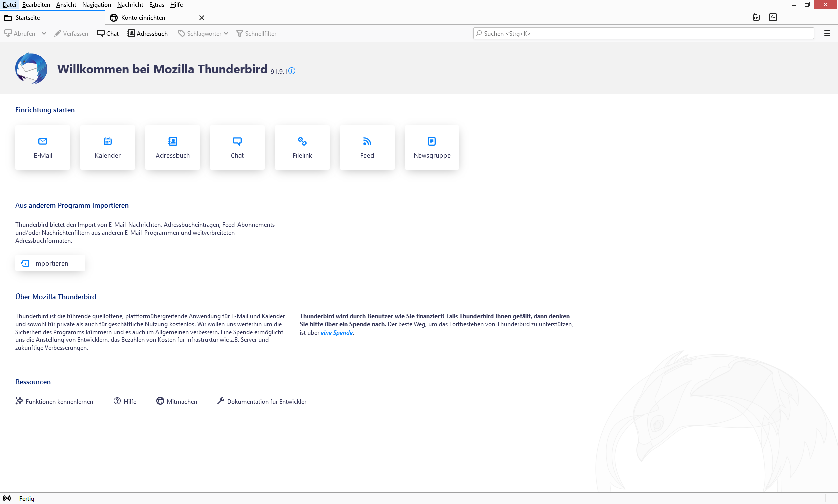Open the Bearbeiten menu
The width and height of the screenshot is (838, 504).
36,5
